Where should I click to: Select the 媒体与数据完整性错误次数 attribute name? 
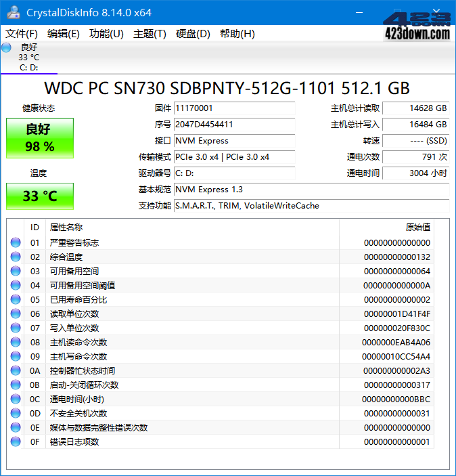(99, 428)
